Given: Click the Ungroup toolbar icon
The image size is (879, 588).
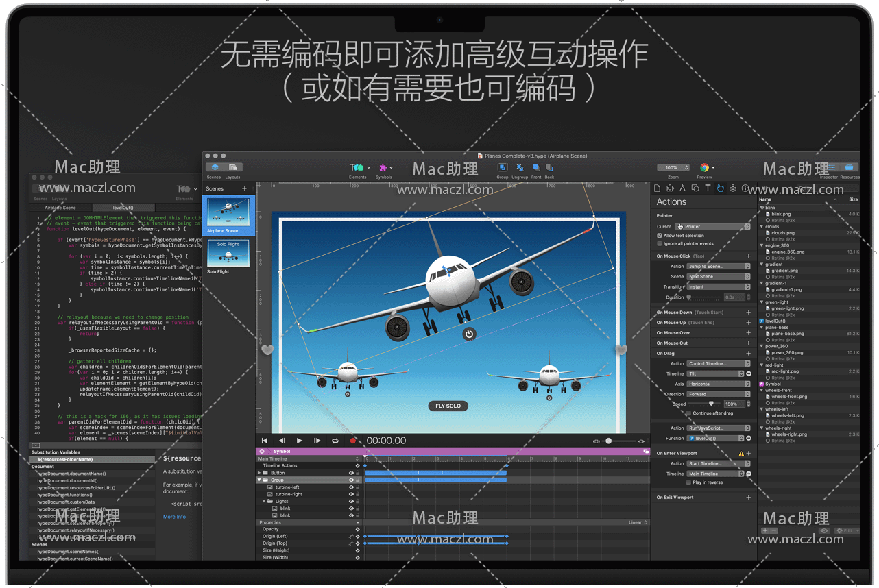Looking at the screenshot, I should coord(520,168).
